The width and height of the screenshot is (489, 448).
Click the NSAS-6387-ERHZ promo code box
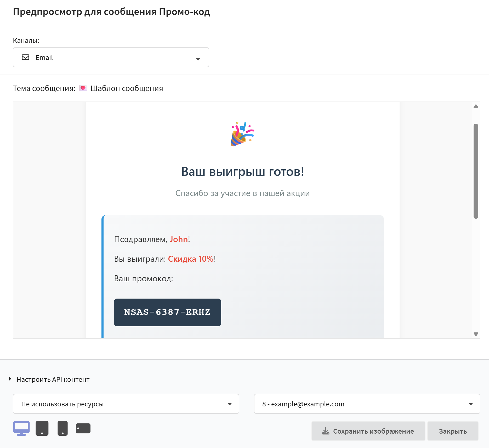click(167, 312)
